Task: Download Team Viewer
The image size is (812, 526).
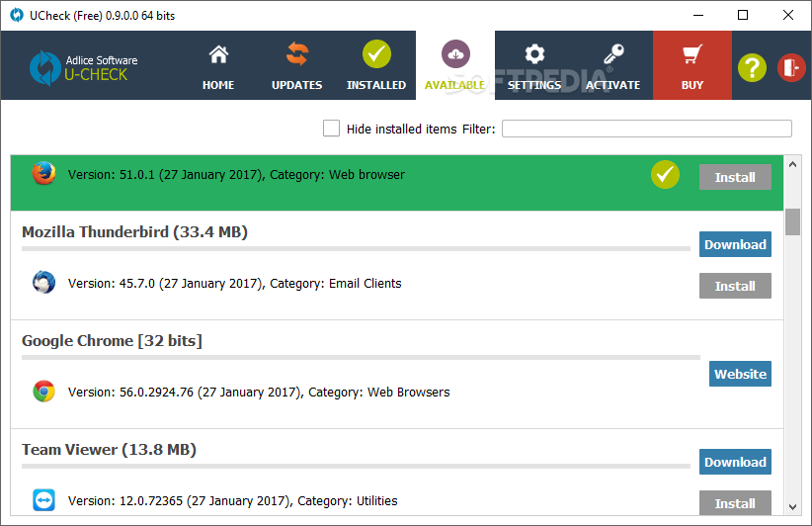Action: point(735,462)
